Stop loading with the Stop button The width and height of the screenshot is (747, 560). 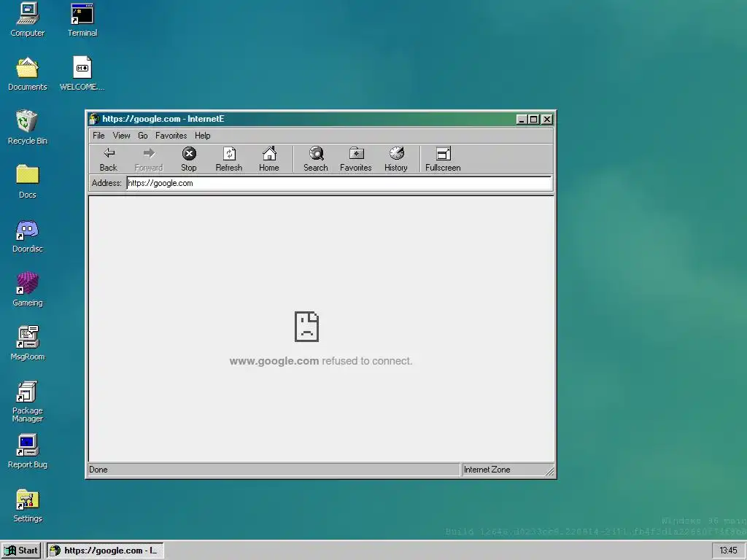(189, 159)
